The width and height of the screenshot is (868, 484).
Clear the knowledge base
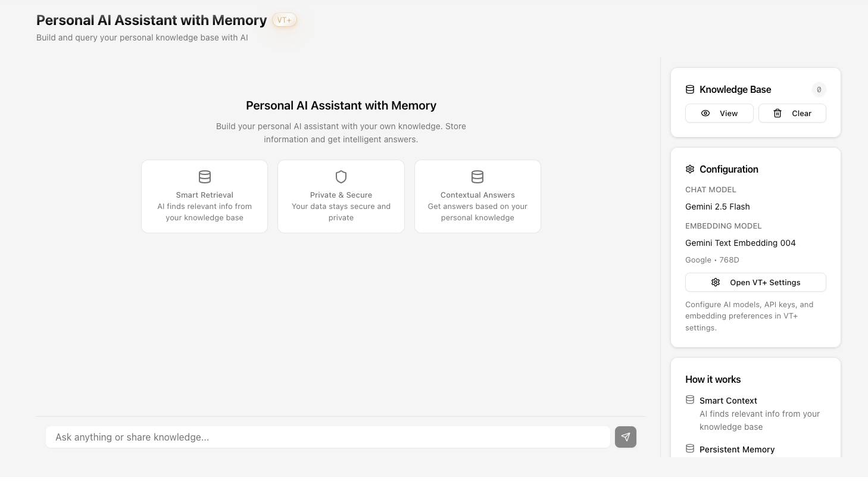coord(792,113)
